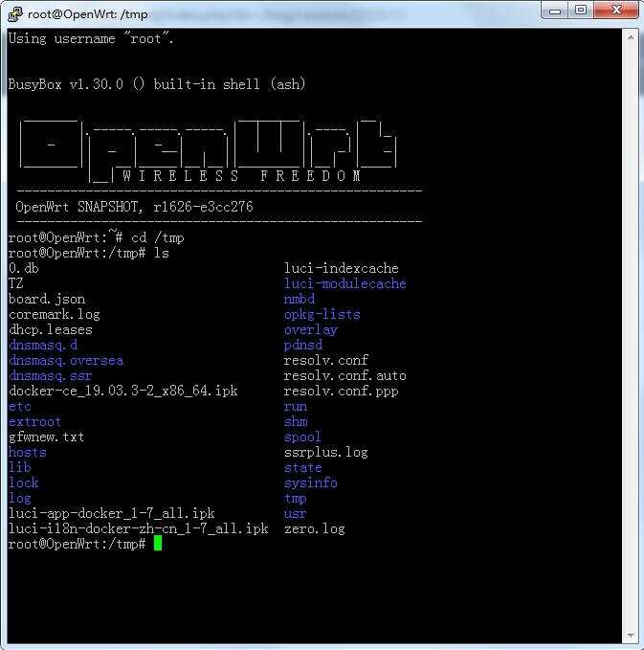Click the window title root@OpenWrt: /tmp
This screenshot has width=644, height=650.
click(87, 14)
